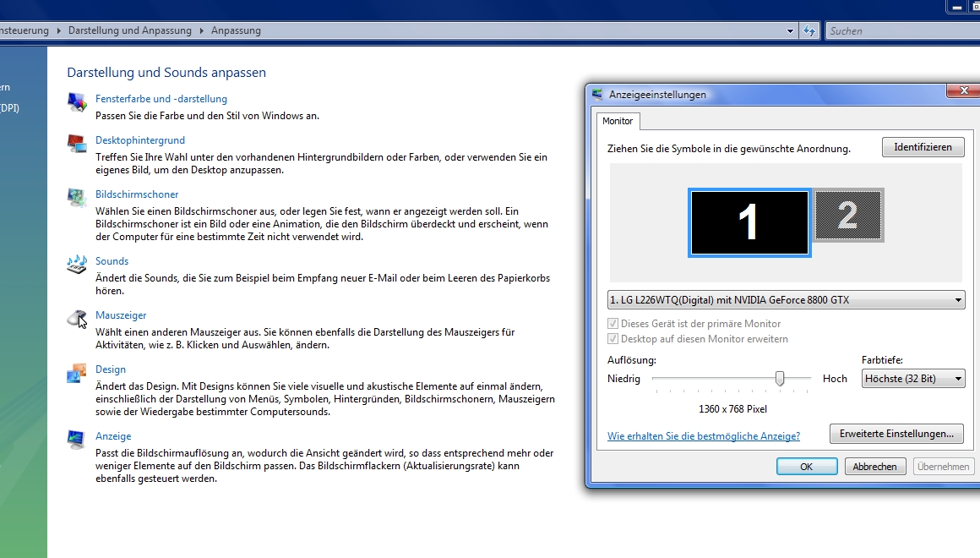Select monitor 2 in the arrangement preview

847,216
